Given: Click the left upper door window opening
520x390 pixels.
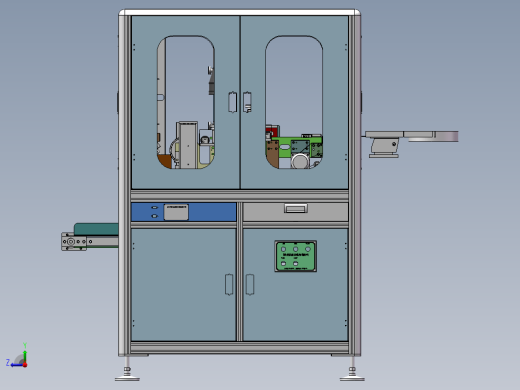Looking at the screenshot, I should pos(186,102).
